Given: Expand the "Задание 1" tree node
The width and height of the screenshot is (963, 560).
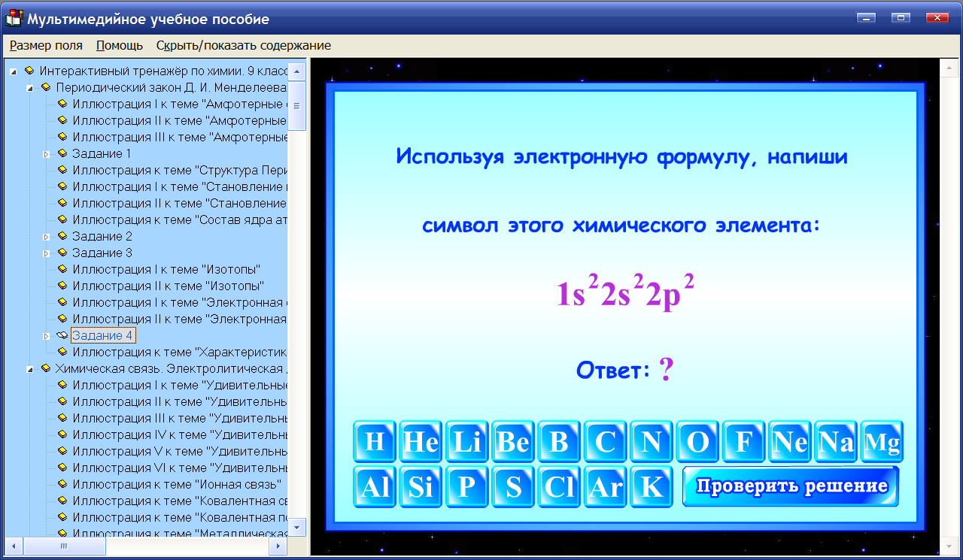Looking at the screenshot, I should click(x=47, y=153).
